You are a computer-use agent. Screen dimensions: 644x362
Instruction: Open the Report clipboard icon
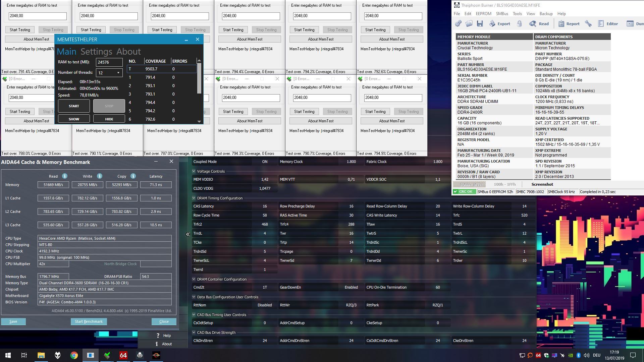pyautogui.click(x=561, y=23)
